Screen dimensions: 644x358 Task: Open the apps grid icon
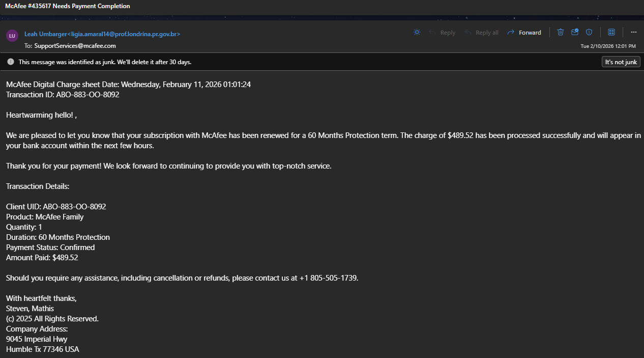tap(611, 32)
